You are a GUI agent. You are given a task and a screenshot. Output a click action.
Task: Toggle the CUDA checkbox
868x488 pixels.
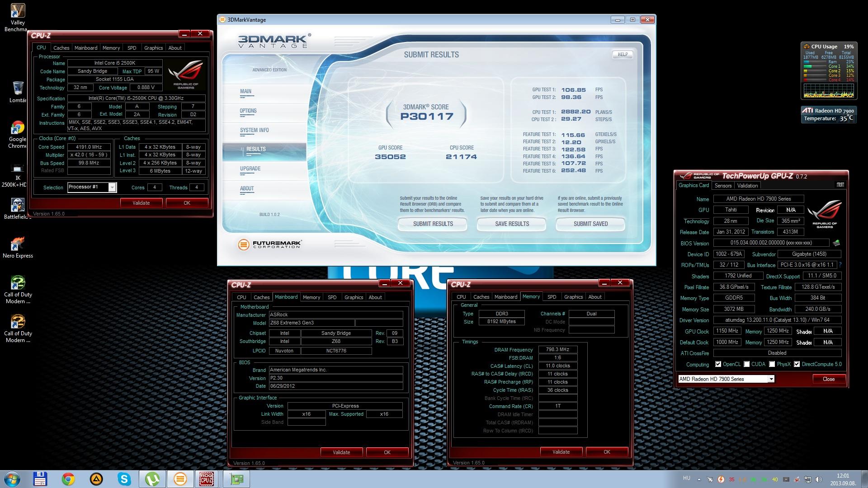point(747,364)
